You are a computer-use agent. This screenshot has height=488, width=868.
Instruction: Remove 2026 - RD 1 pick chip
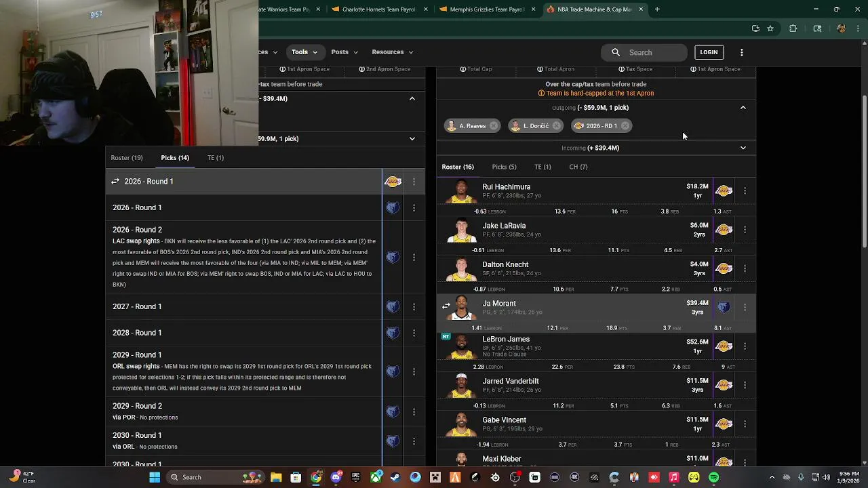pos(625,126)
